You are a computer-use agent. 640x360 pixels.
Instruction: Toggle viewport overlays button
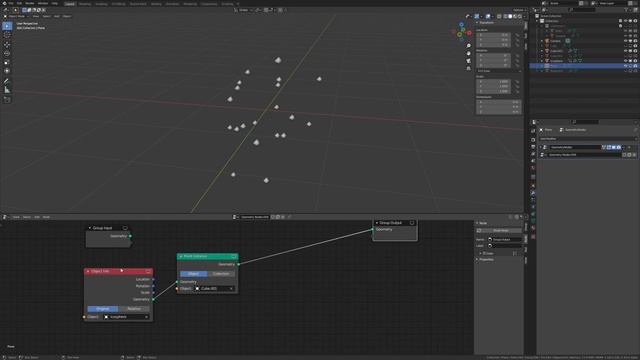tap(488, 16)
